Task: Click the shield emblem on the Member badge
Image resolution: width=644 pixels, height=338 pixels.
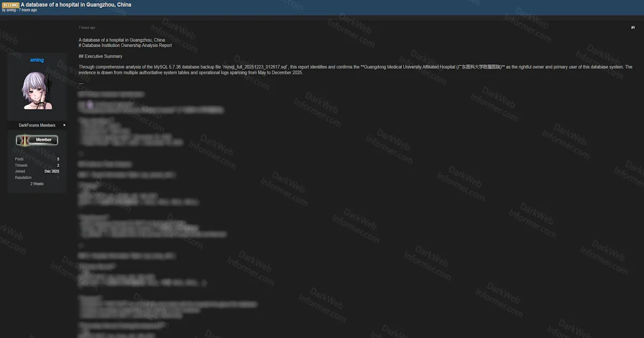Action: 25,140
